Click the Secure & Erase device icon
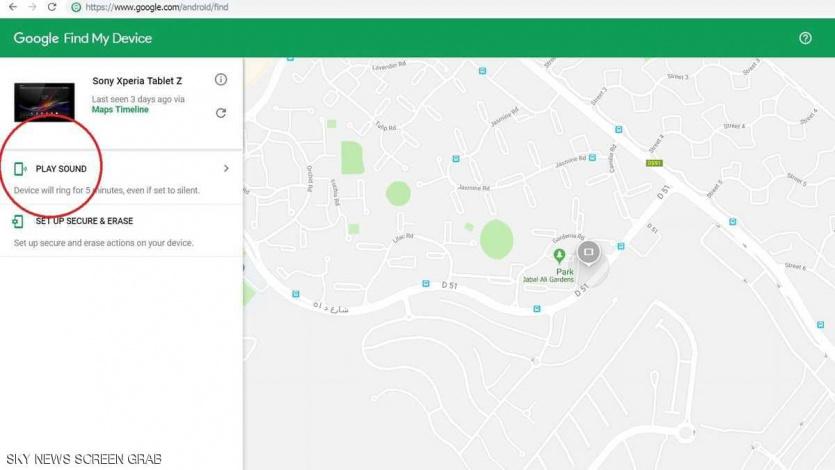Viewport: 835px width, 470px height. pos(19,221)
